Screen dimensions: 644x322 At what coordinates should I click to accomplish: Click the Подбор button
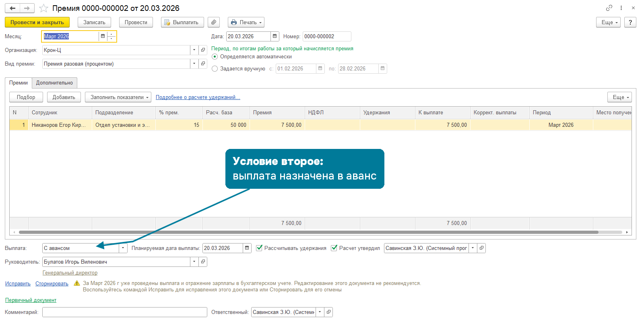point(26,97)
